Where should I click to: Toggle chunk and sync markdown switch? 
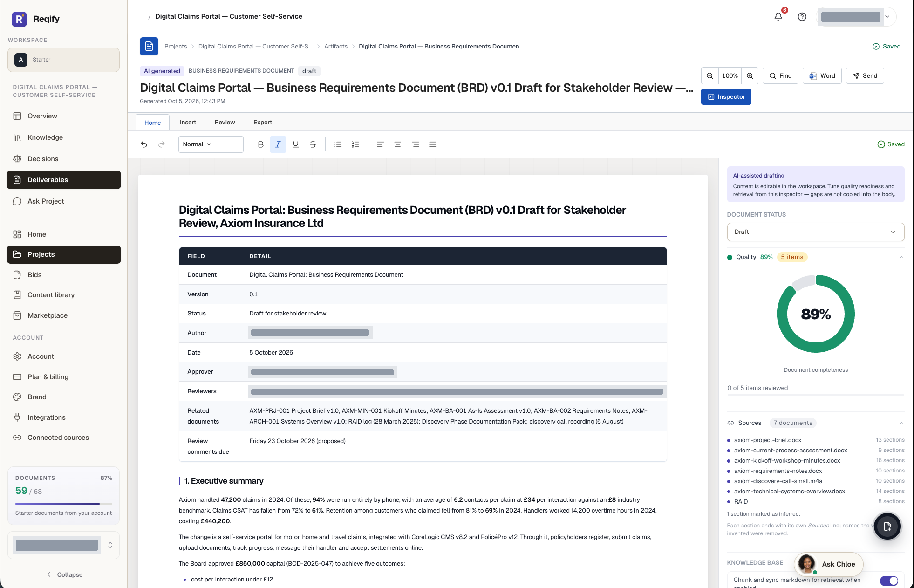click(x=889, y=581)
